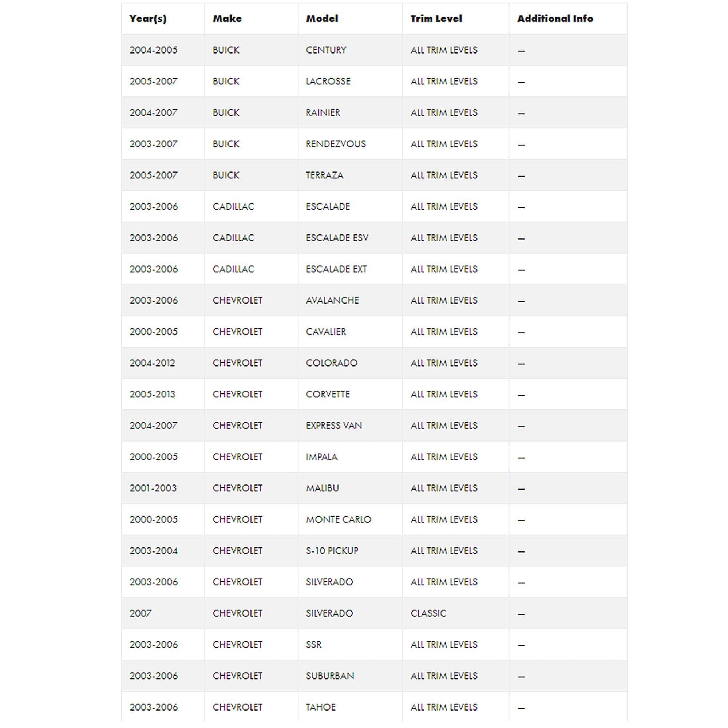Select the AVALANCHE model cell
Image resolution: width=728 pixels, height=728 pixels.
click(x=332, y=300)
